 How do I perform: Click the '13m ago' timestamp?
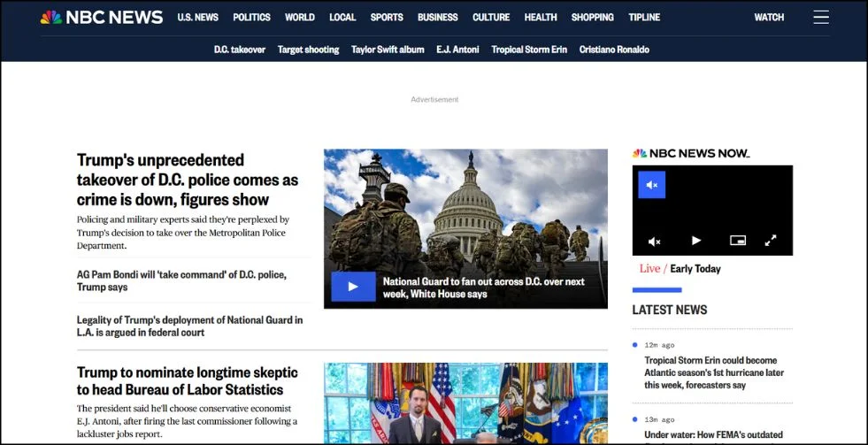pos(659,419)
